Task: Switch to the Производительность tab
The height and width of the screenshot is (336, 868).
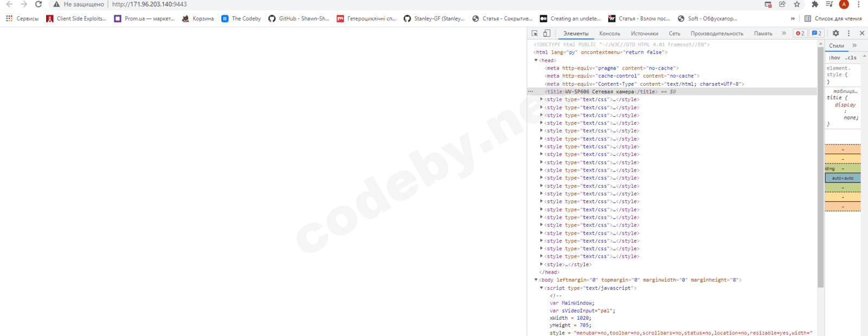Action: (717, 34)
